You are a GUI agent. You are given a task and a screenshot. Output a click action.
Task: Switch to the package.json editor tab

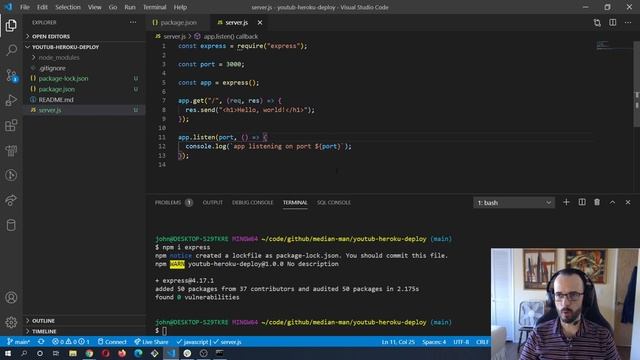pyautogui.click(x=178, y=23)
